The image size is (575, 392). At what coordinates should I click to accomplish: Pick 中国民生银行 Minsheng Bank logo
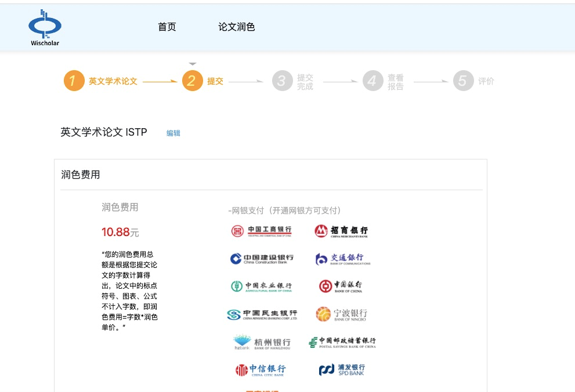[262, 314]
